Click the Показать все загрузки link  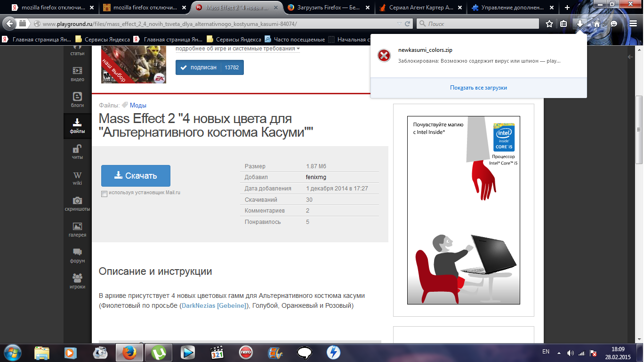tap(478, 88)
